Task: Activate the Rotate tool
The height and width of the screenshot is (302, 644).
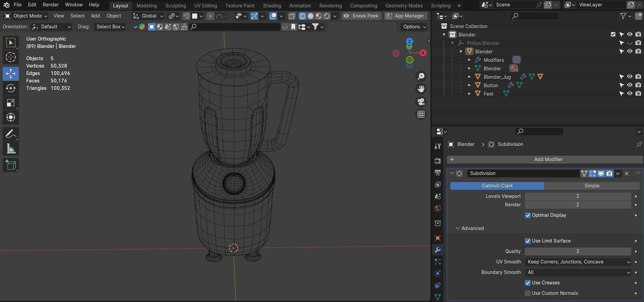Action: click(x=11, y=88)
